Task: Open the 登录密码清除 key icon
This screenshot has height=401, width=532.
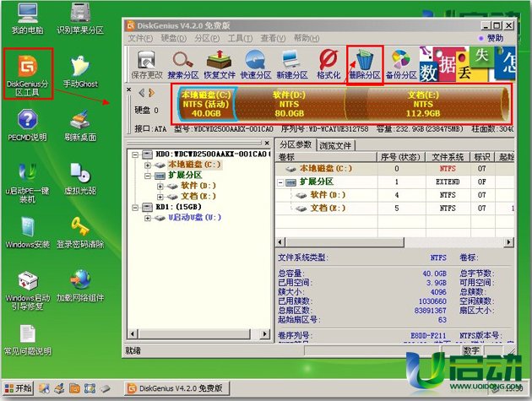Action: pos(80,233)
